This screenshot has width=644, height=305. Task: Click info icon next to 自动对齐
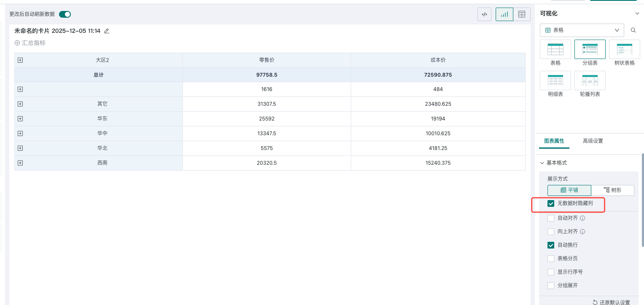click(582, 218)
